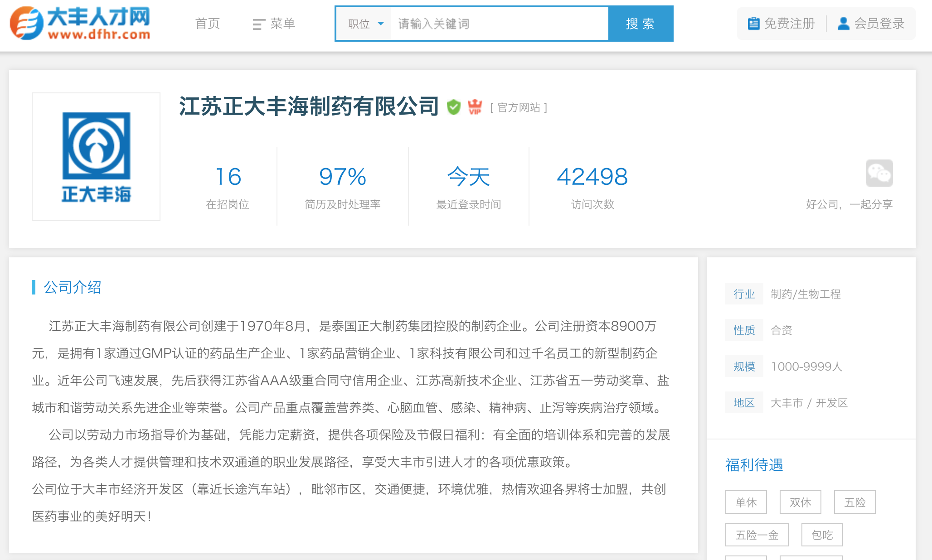Select the 五险一金 benefit tag
The image size is (932, 560).
(x=757, y=535)
